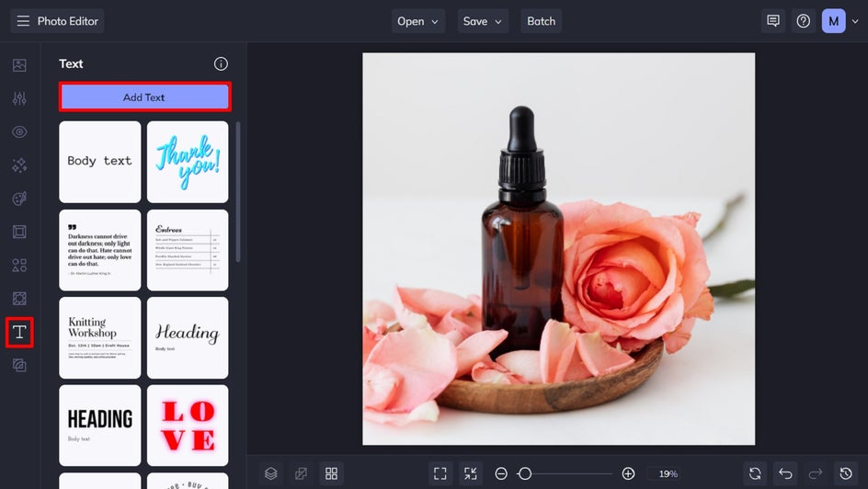
Task: Click the undo arrow icon
Action: (x=785, y=473)
